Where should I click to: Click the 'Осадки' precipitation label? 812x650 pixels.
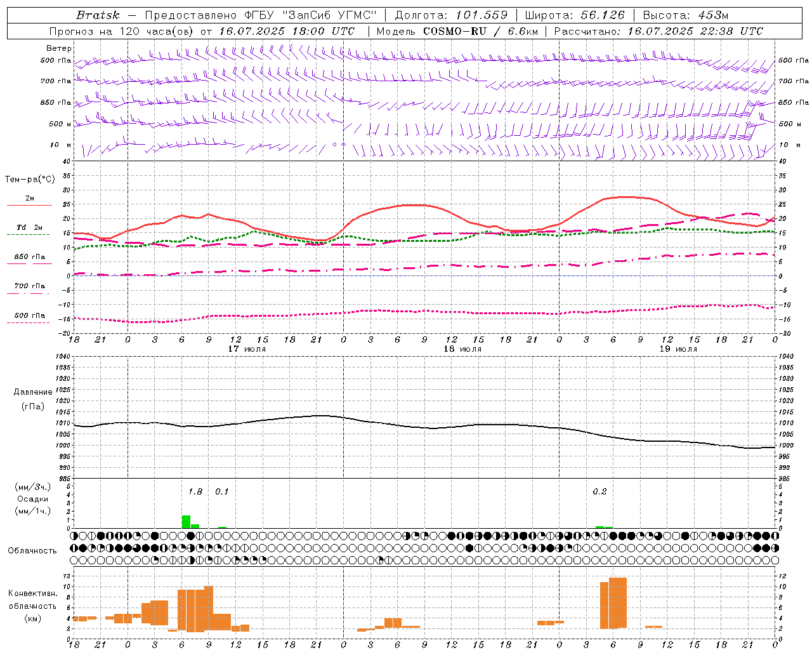pos(32,499)
